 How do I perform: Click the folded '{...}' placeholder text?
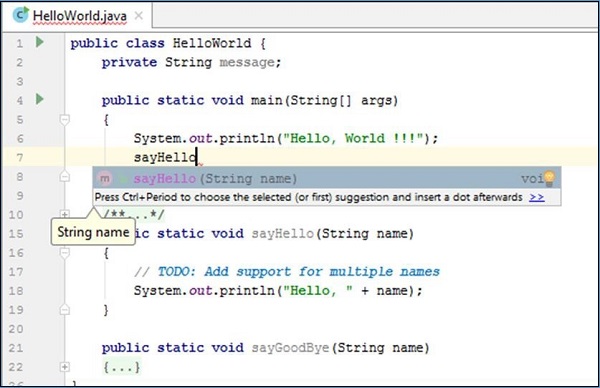122,367
